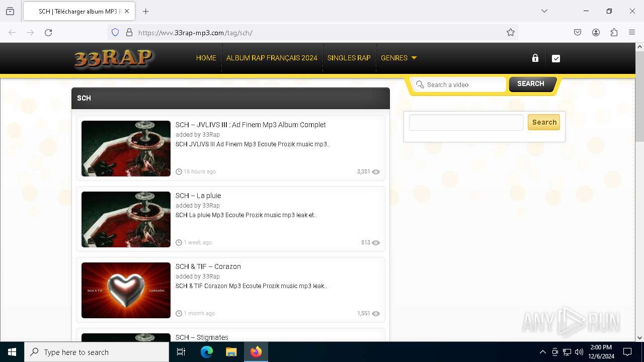Viewport: 644px width, 362px height.
Task: Open the Corazon heart thumbnail
Action: (x=126, y=290)
